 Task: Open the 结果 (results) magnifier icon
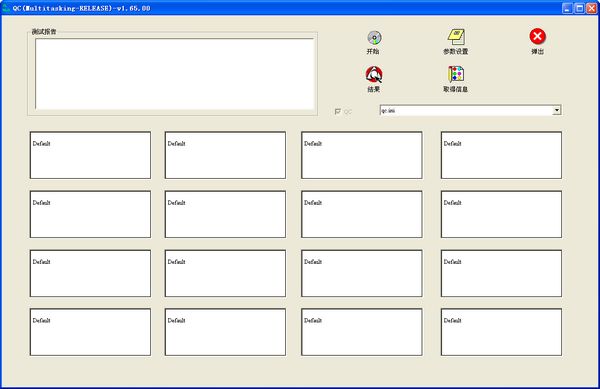[x=373, y=74]
